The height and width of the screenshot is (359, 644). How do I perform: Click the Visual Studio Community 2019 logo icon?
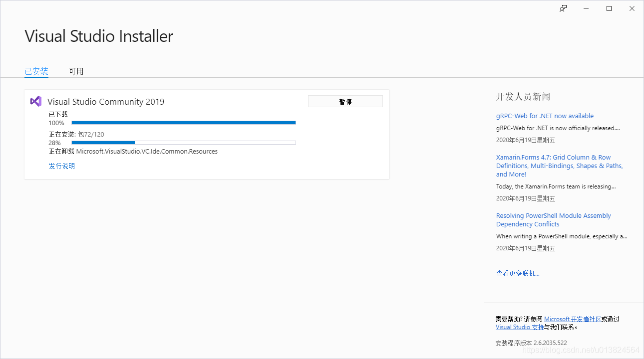36,101
